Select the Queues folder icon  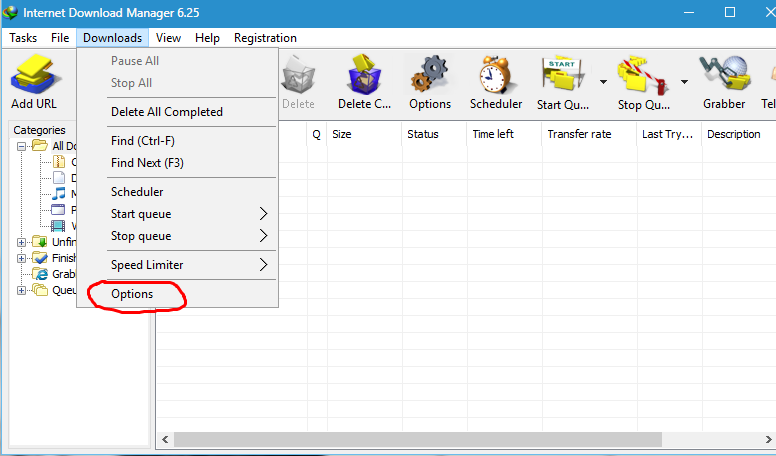pyautogui.click(x=40, y=290)
